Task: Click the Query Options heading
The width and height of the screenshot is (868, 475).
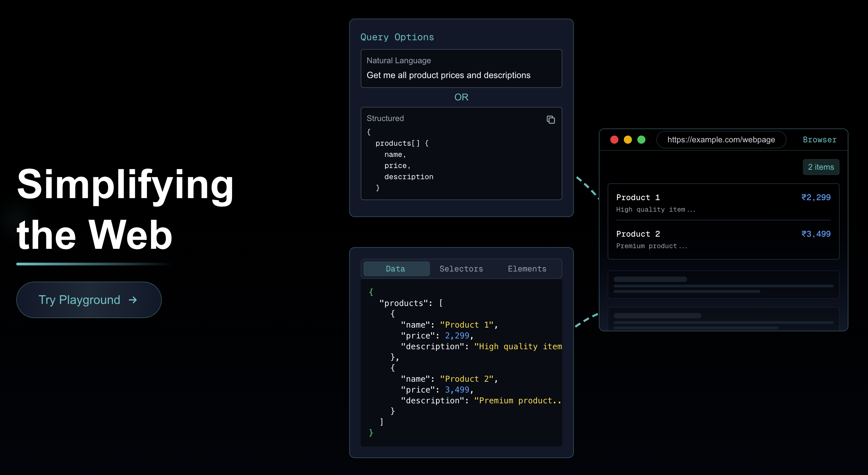Action: [x=397, y=37]
